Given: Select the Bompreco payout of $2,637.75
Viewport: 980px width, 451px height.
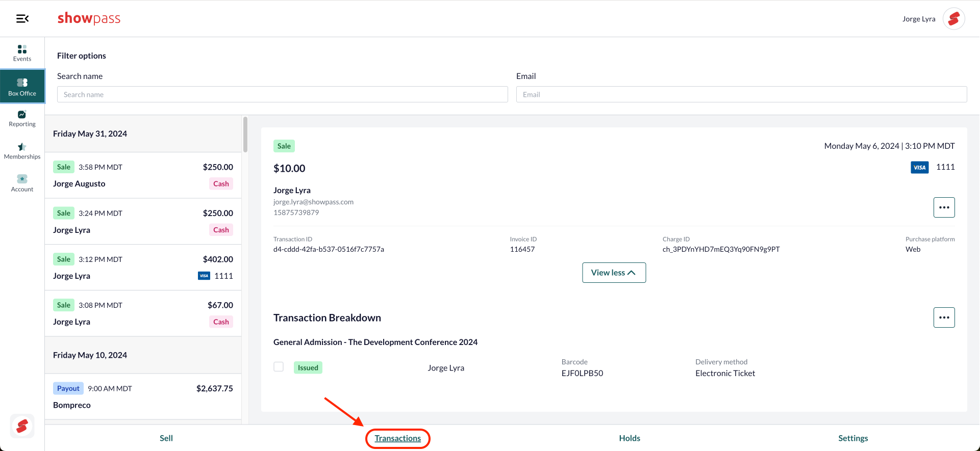Looking at the screenshot, I should pyautogui.click(x=143, y=396).
